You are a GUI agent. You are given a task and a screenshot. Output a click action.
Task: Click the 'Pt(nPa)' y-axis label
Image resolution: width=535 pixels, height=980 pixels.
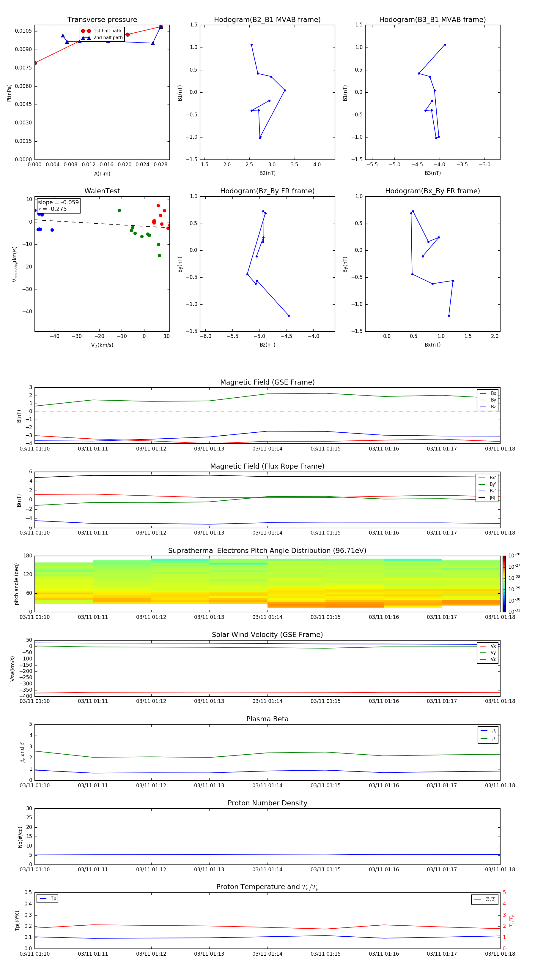(x=9, y=93)
